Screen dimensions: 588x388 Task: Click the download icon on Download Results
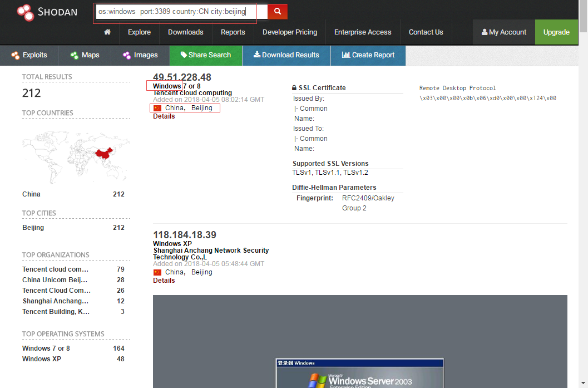click(x=257, y=55)
